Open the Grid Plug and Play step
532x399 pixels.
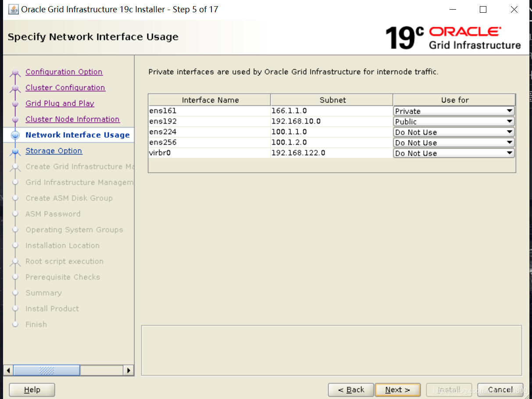pyautogui.click(x=60, y=103)
